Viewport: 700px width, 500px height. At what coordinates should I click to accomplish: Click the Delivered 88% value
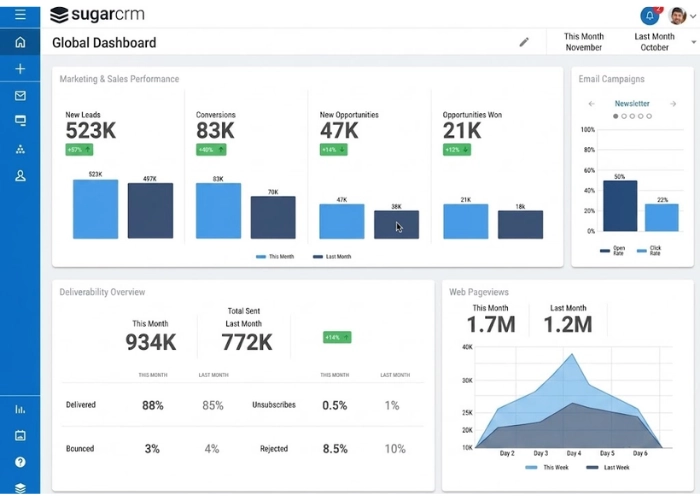[x=153, y=405]
